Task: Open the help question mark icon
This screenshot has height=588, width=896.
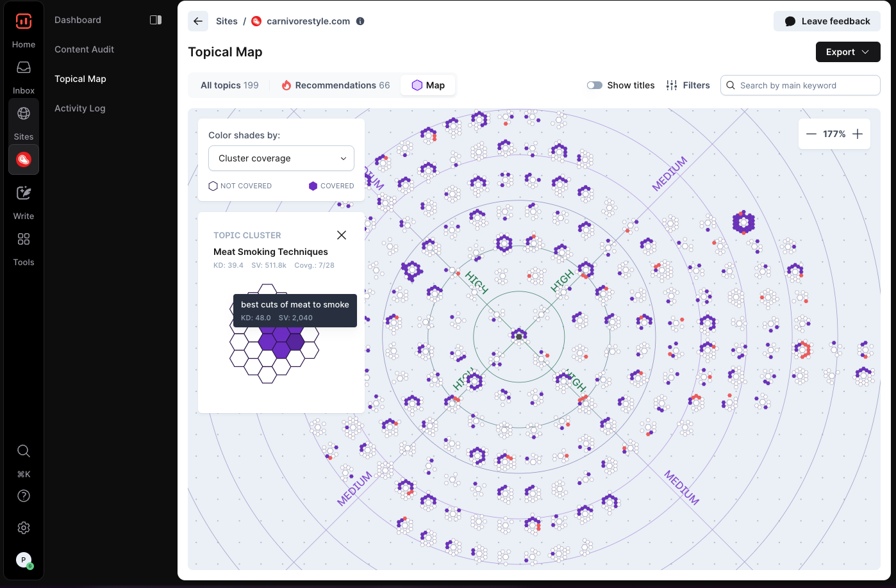Action: click(x=24, y=496)
